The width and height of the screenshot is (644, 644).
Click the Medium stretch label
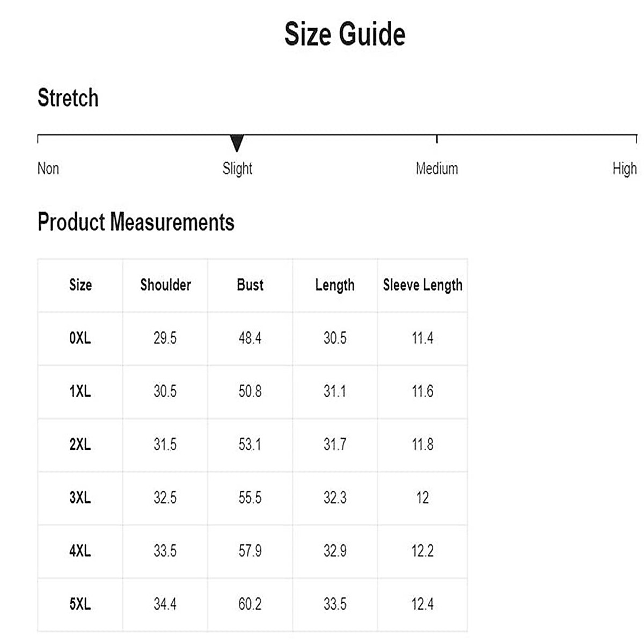437,169
